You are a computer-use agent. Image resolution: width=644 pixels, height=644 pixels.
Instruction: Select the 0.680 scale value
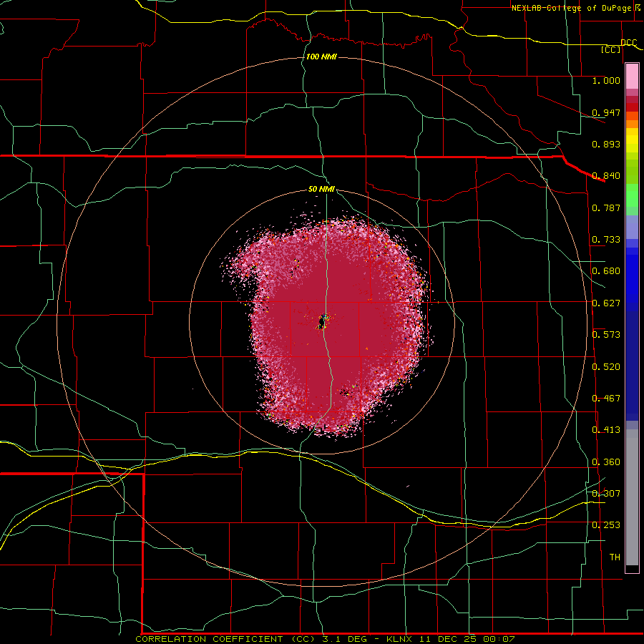click(x=606, y=271)
